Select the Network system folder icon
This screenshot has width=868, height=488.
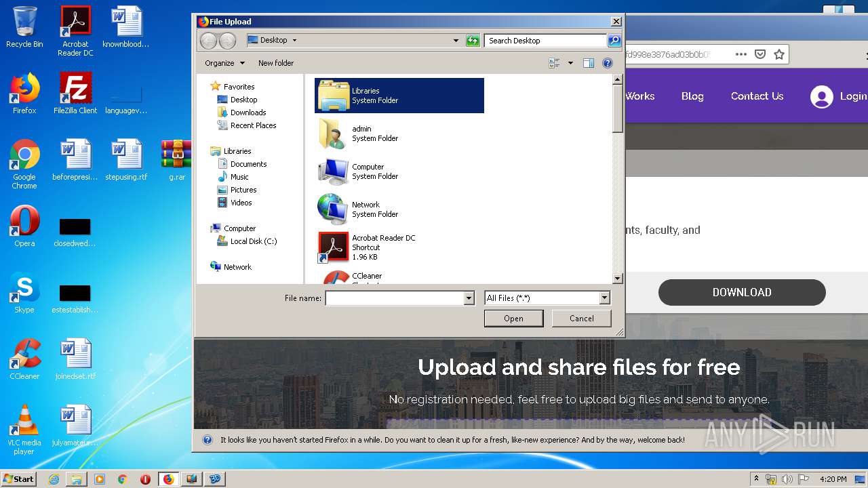coord(333,209)
